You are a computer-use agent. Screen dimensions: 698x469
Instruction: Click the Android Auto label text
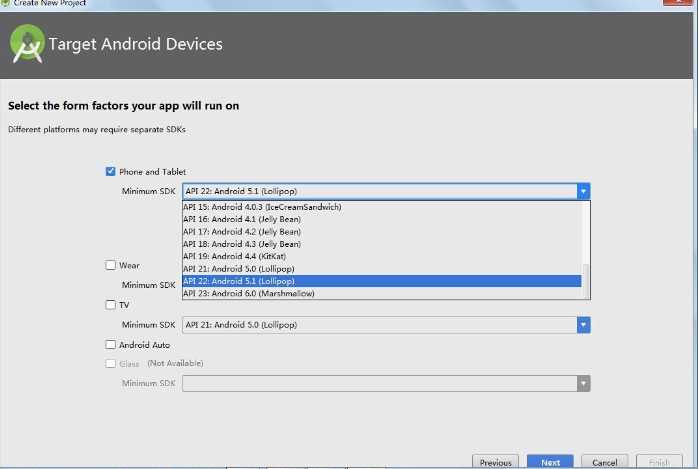(145, 345)
